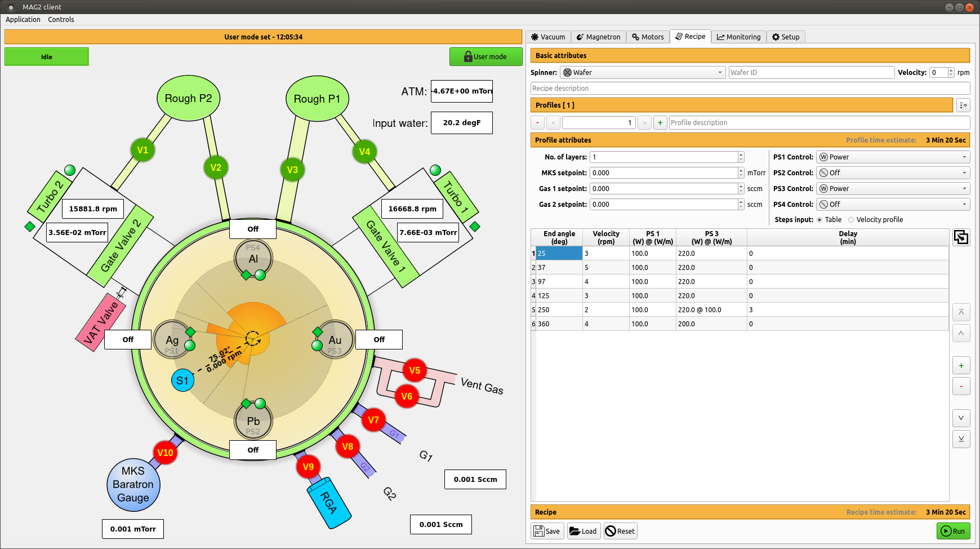This screenshot has width=980, height=549.
Task: Click the S1 shutter circle
Action: [x=182, y=380]
